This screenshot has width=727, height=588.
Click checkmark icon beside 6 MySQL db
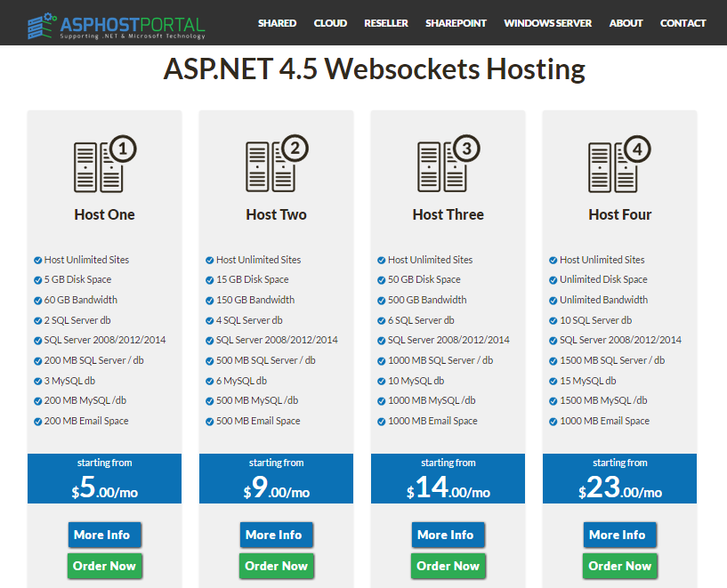(x=210, y=382)
